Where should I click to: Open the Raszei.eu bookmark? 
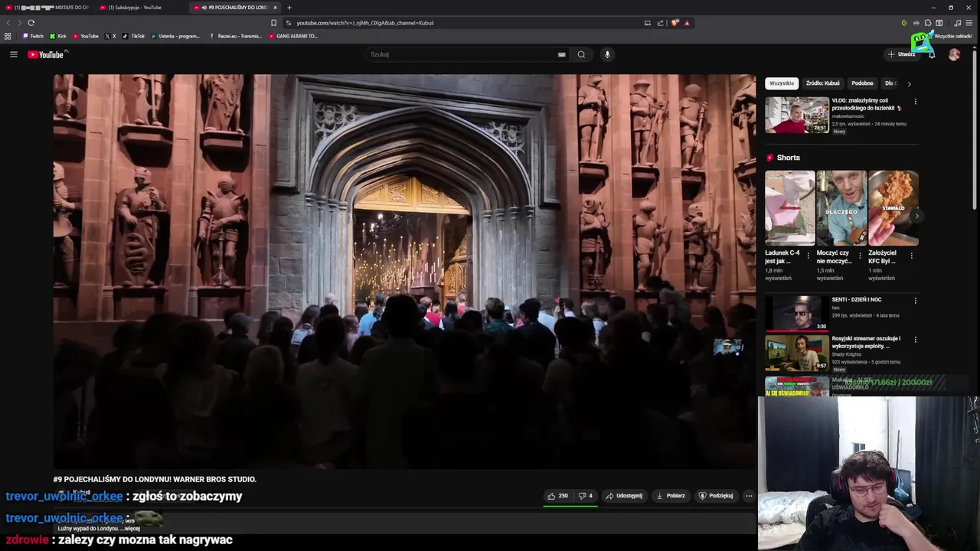[236, 36]
